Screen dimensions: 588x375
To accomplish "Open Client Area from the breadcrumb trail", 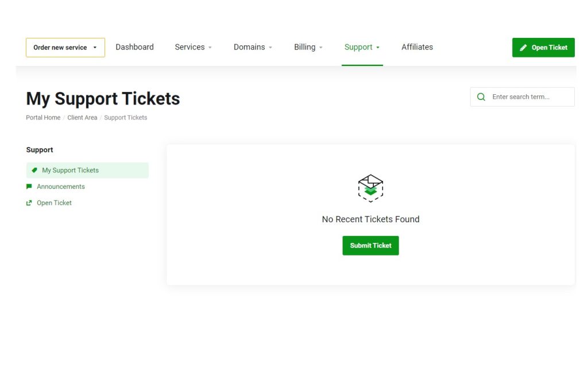I will (x=82, y=117).
